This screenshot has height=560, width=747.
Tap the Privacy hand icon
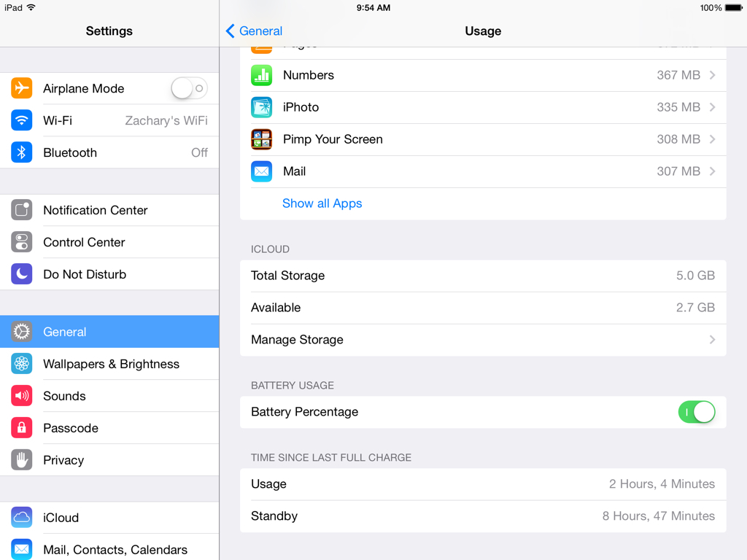21,460
